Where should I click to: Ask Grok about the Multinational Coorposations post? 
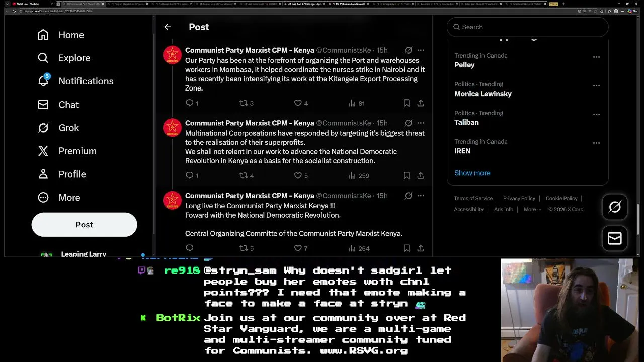pos(408,123)
